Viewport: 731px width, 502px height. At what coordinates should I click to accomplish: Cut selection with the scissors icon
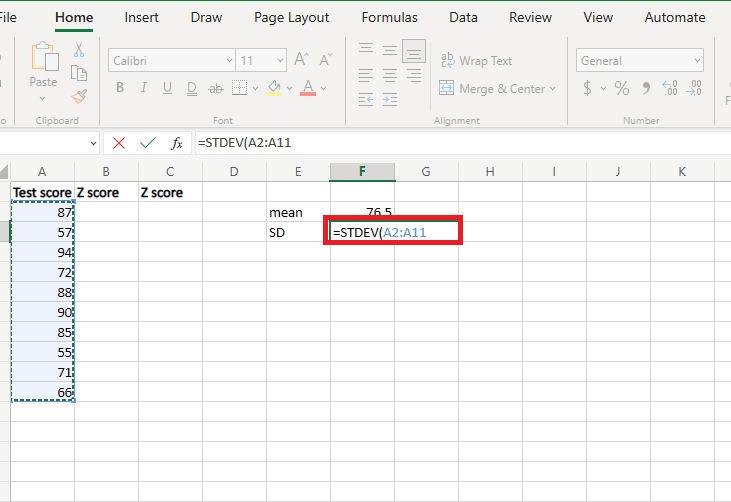pos(79,50)
